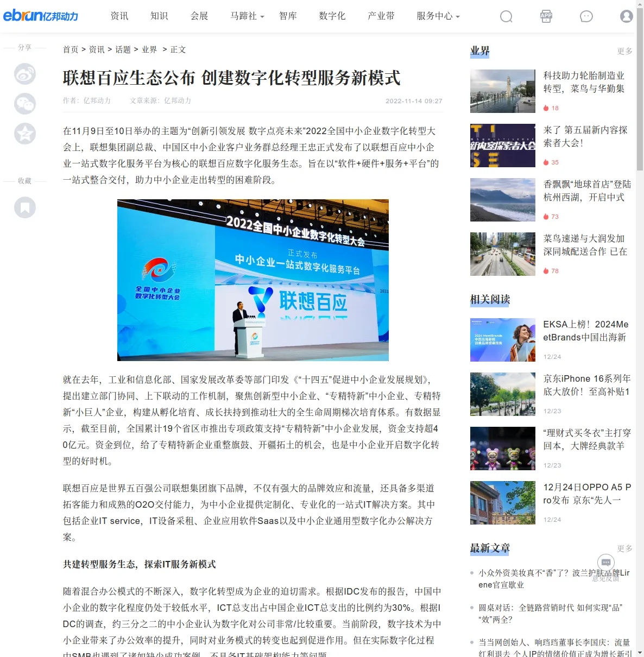Screen dimensions: 644x657
Task: Click subheading 共建转型服务生态，探索IT服务新模式
Action: tap(140, 565)
